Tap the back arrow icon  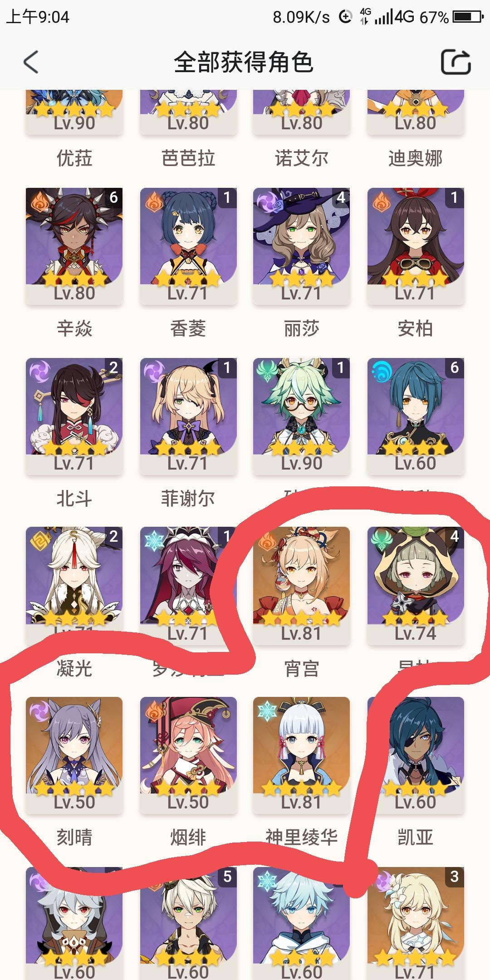31,62
